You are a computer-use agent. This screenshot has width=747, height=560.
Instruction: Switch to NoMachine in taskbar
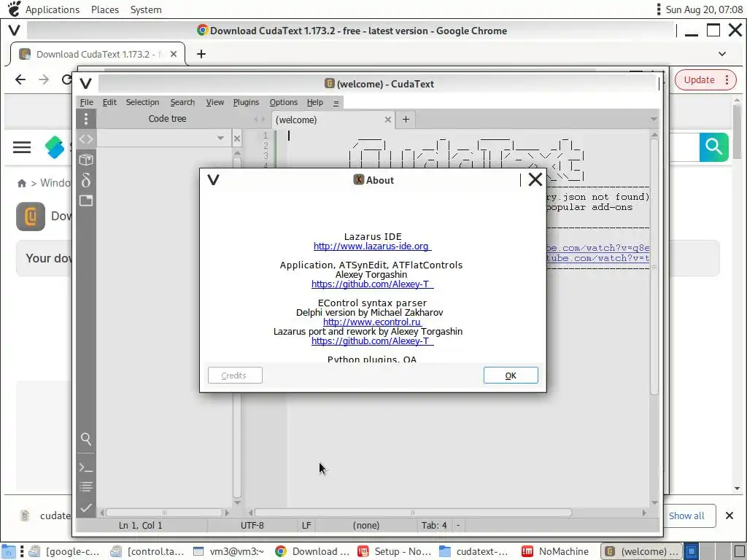[555, 551]
